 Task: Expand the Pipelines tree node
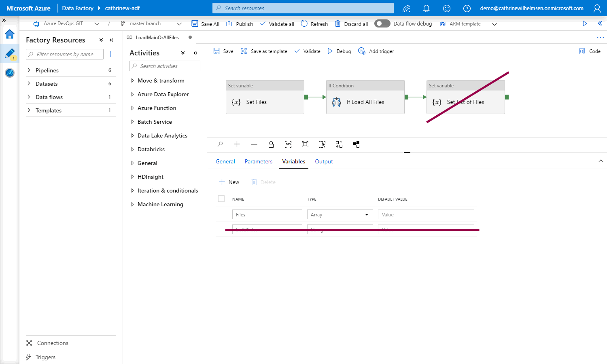29,70
